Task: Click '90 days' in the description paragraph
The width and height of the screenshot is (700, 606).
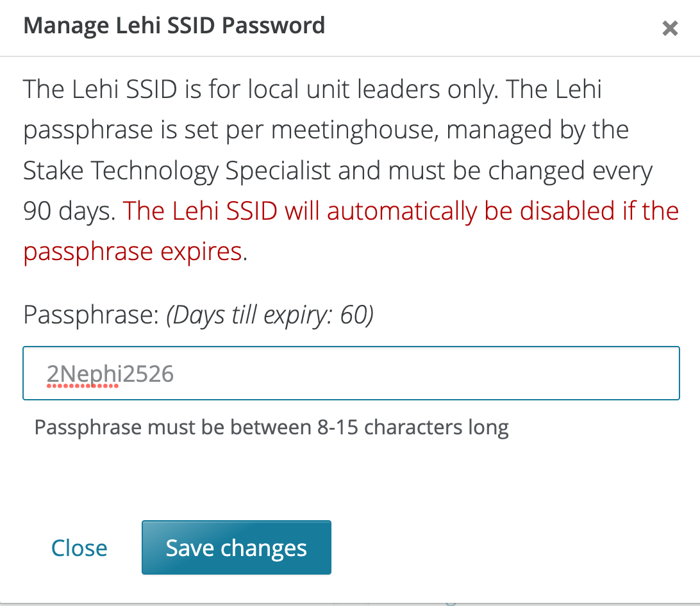Action: 69,211
